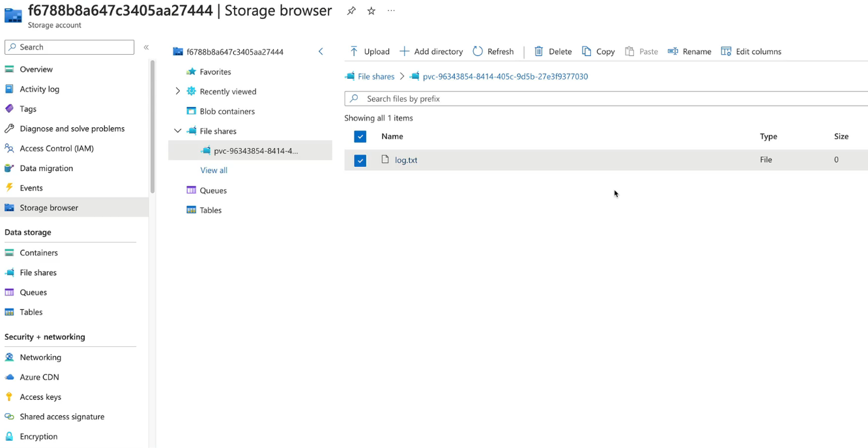Image resolution: width=868 pixels, height=448 pixels.
Task: Uncheck the log.txt row checkbox
Action: coord(360,160)
